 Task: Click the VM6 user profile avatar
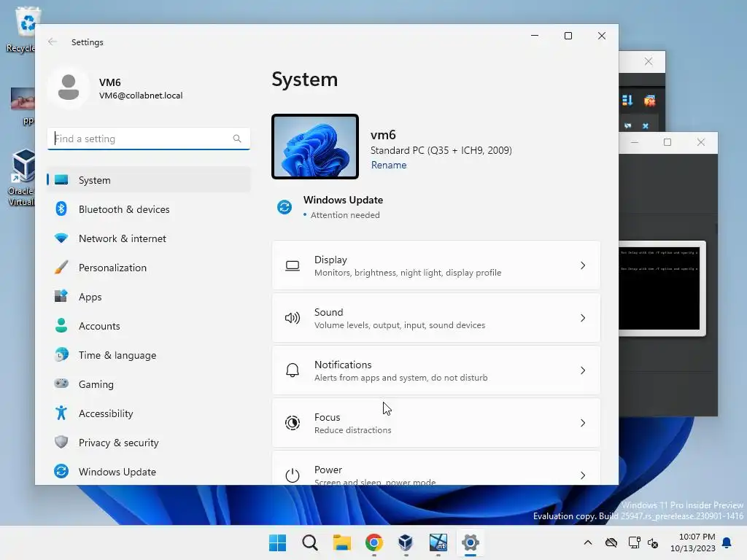coord(69,87)
